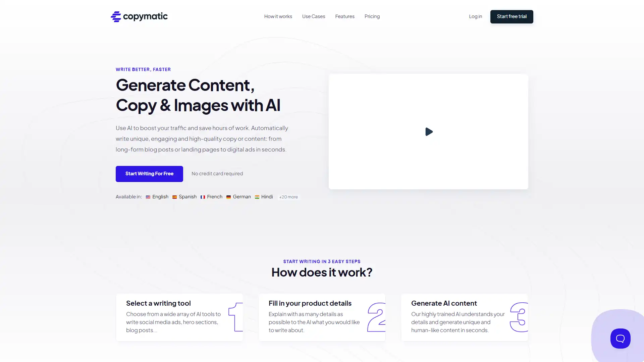This screenshot has height=362, width=644.
Task: Click the Start free trial button
Action: (511, 17)
